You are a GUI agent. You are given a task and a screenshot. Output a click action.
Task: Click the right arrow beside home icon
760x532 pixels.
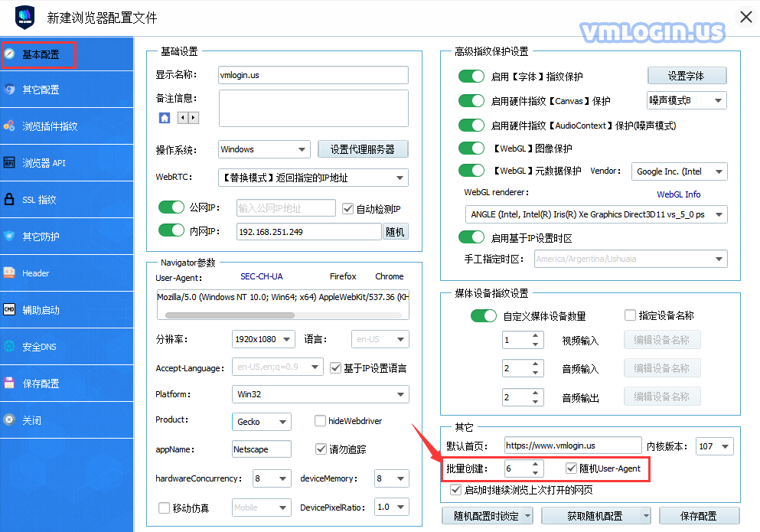point(194,118)
